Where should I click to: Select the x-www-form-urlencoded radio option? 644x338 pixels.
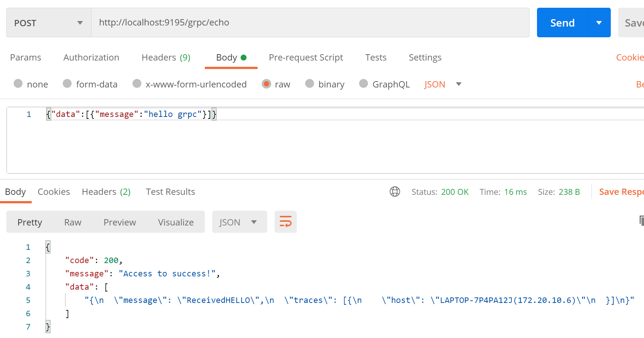(137, 84)
